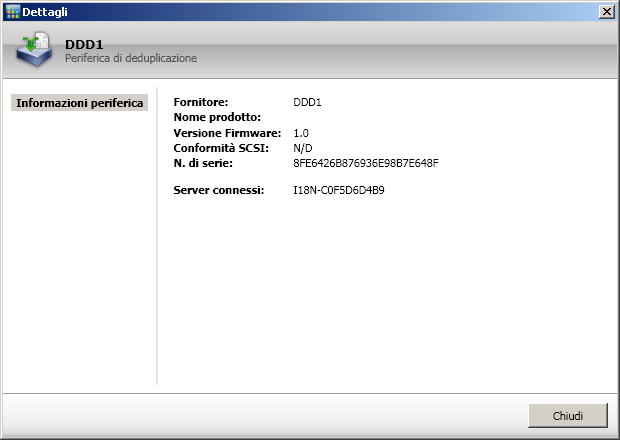Click the Conformità SCSI label

tap(221, 148)
